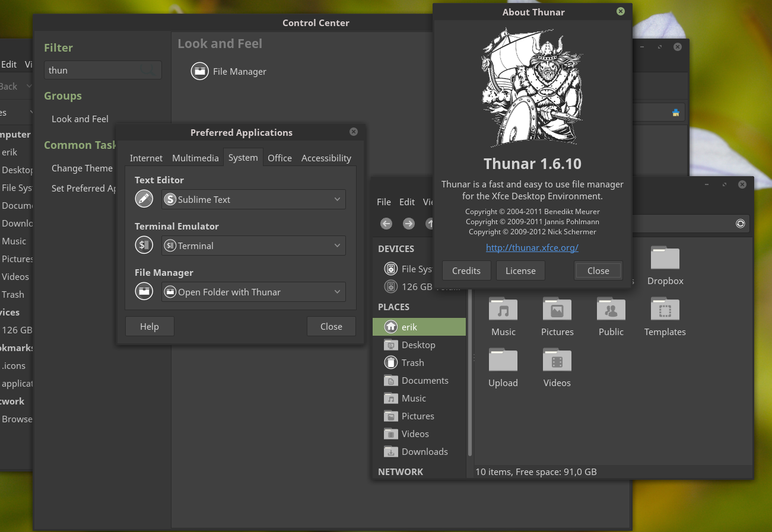Select erik home in Thunar's Places
Screen dimensions: 772x532
point(419,327)
